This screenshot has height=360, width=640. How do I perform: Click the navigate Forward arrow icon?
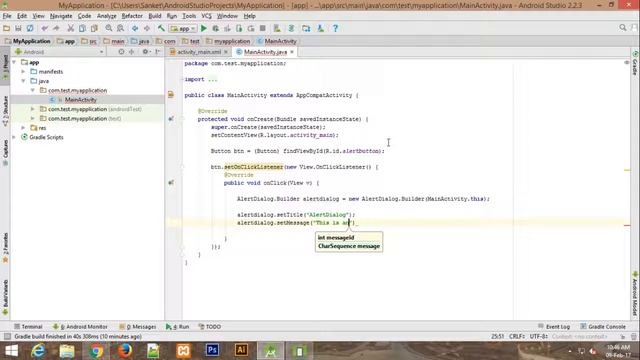147,28
